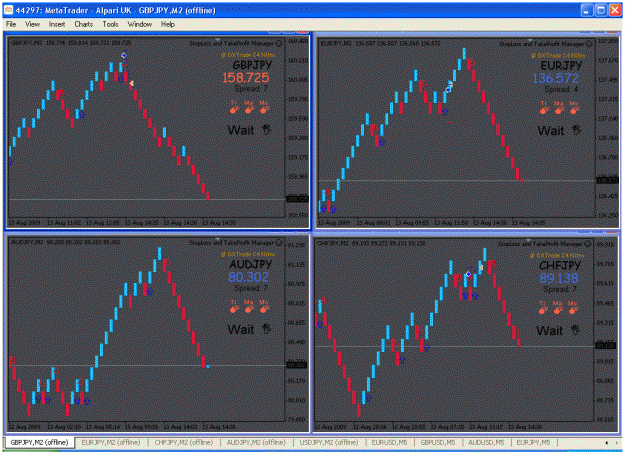625x452 pixels.
Task: Click the DXTrade logo icon on GBPJPY chart
Action: 223,55
